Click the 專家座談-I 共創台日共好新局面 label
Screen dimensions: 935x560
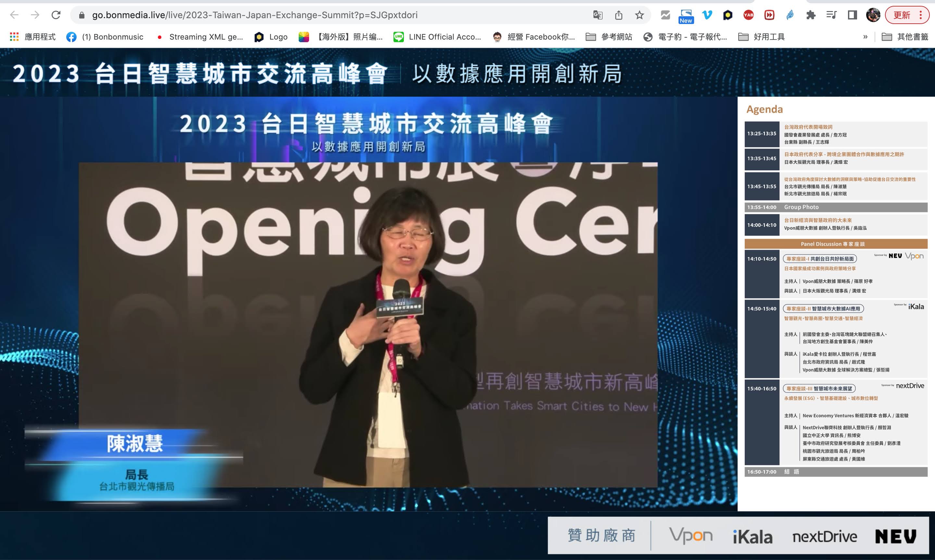click(x=820, y=259)
